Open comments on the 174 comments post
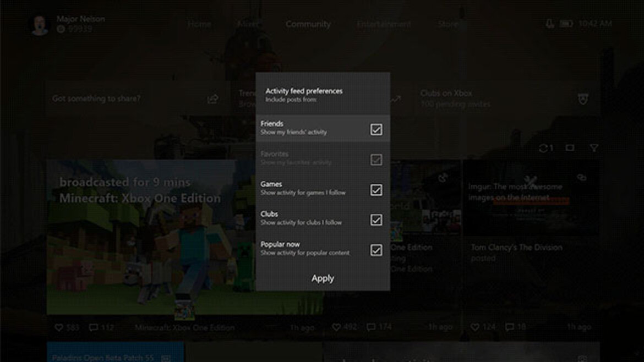The height and width of the screenshot is (362, 644). pyautogui.click(x=371, y=327)
